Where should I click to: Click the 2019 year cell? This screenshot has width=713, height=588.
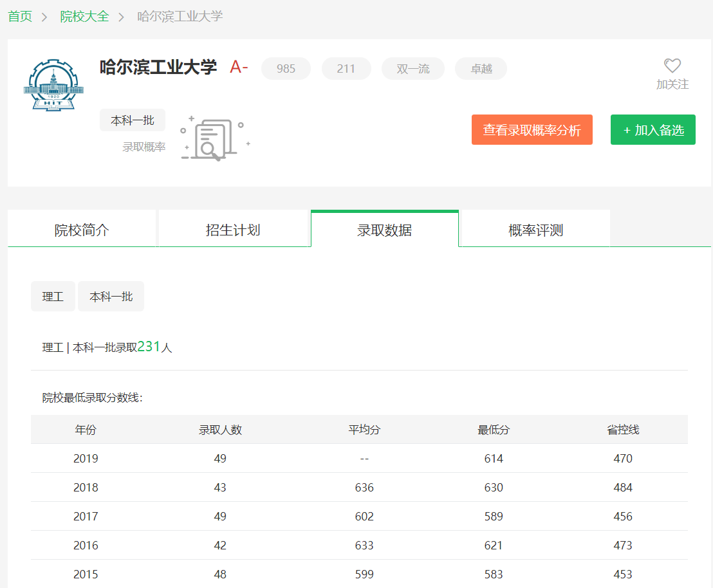[x=86, y=459]
